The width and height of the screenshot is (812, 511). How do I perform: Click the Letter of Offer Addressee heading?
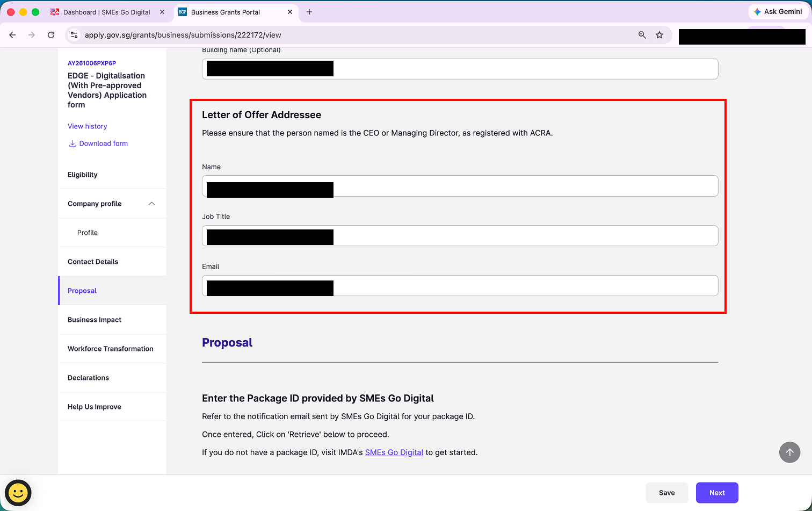(x=262, y=115)
